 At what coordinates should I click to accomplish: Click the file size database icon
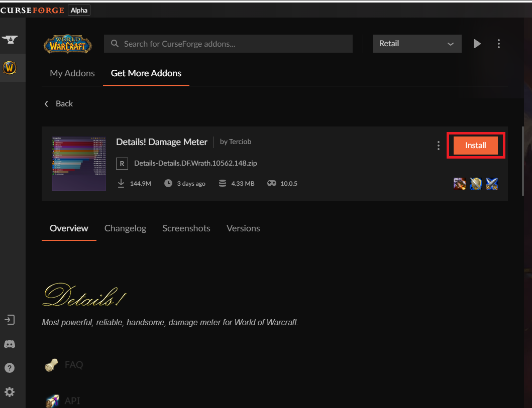(222, 183)
